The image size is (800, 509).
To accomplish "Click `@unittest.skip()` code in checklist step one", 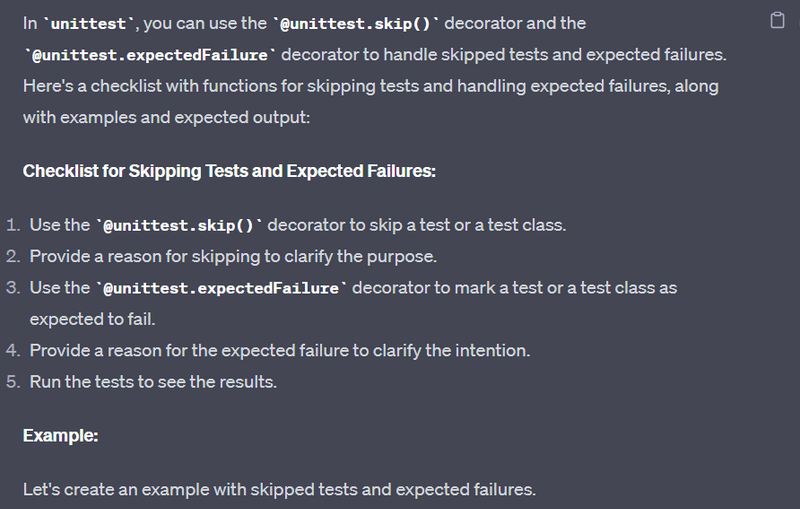I will coord(178,225).
